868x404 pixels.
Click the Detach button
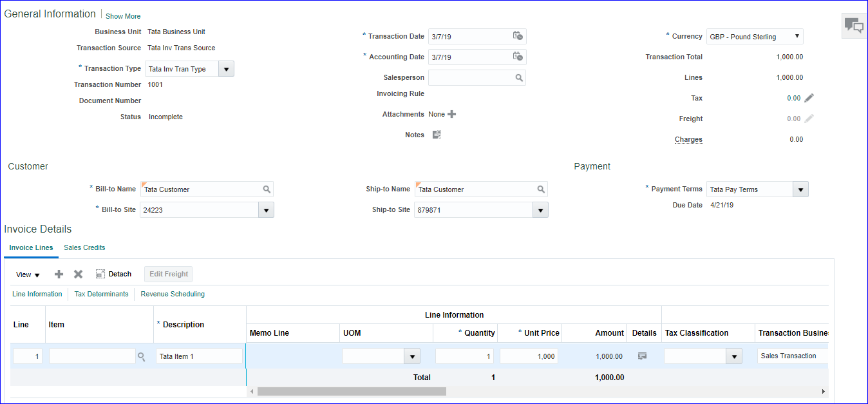(x=114, y=274)
